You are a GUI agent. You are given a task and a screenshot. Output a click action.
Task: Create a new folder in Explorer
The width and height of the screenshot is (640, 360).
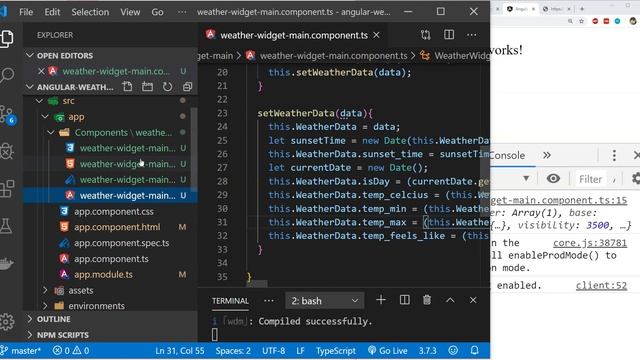click(147, 87)
